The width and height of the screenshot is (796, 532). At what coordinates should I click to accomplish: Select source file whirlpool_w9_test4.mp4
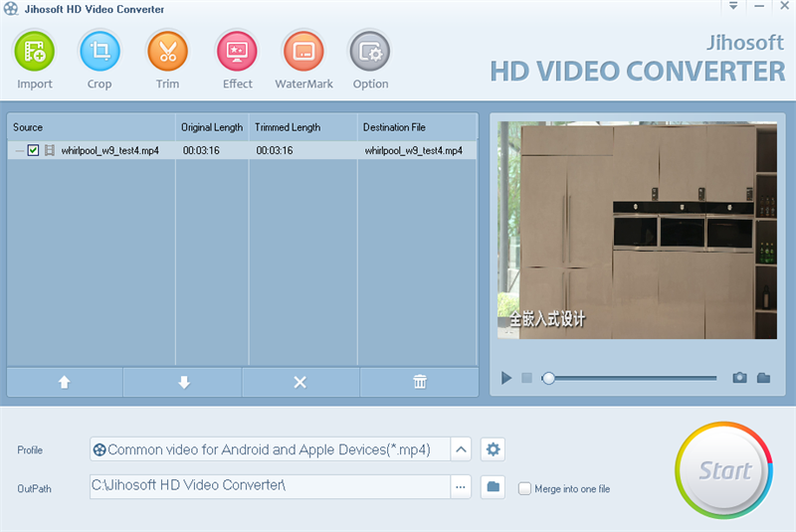(x=110, y=150)
